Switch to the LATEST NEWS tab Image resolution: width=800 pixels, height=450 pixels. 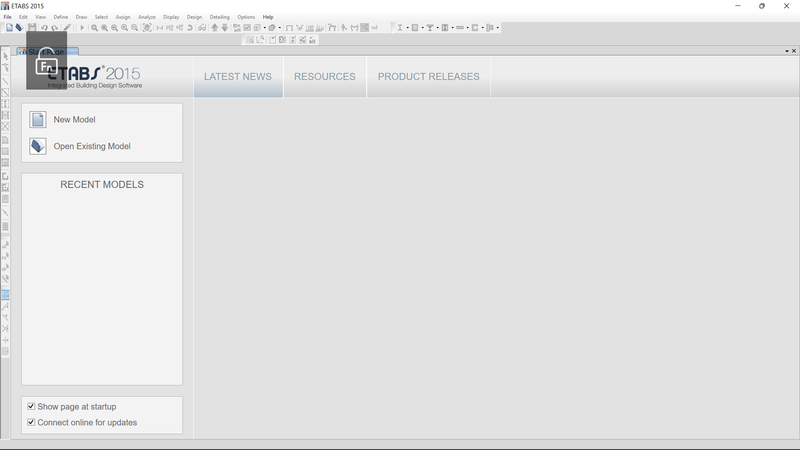pos(238,77)
